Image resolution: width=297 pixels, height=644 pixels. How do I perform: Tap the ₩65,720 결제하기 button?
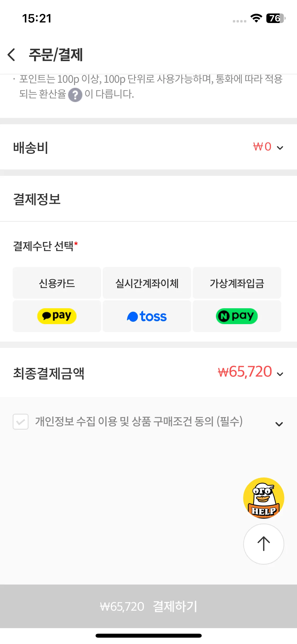148,606
